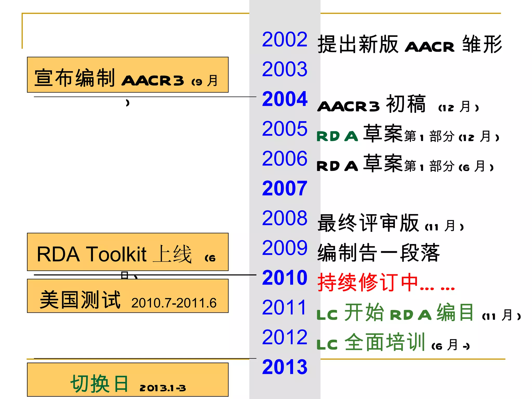Image resolution: width=532 pixels, height=399 pixels.
Task: Select the bold year 2007 marker
Action: [x=285, y=188]
